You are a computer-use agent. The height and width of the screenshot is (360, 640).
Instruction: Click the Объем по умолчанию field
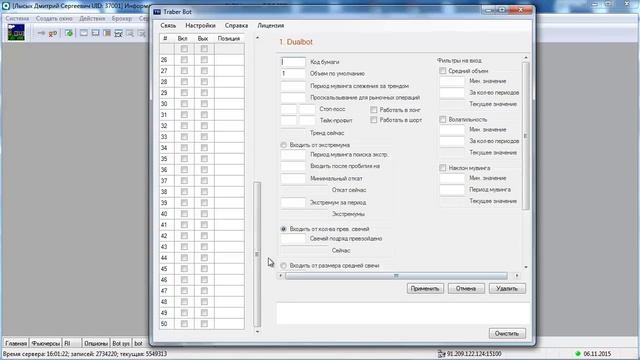pos(293,74)
